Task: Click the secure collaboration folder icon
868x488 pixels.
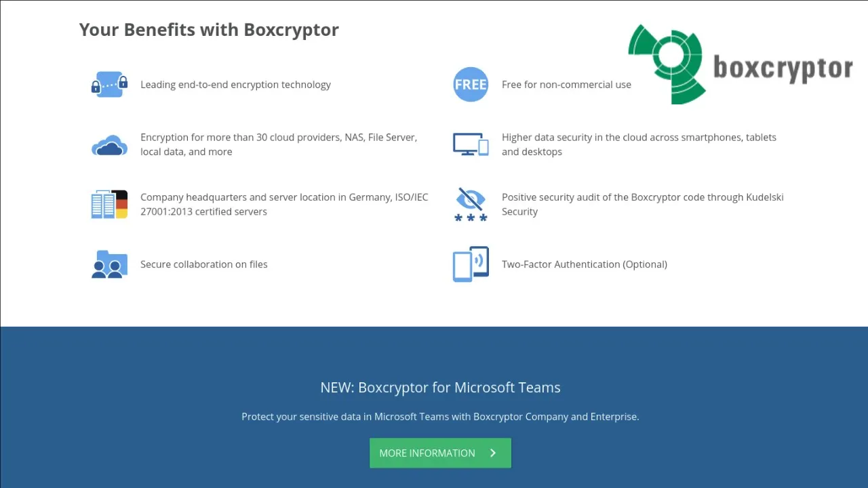Action: (x=109, y=264)
